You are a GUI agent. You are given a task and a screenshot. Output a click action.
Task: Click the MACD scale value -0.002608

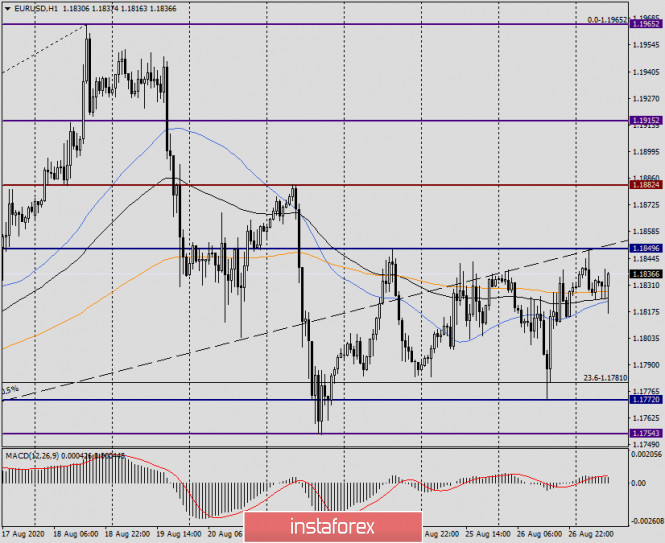[x=646, y=521]
